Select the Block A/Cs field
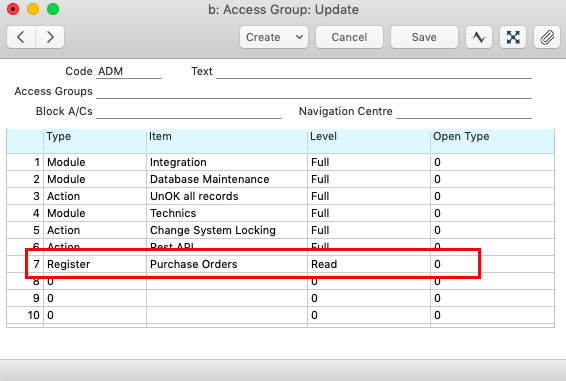The height and width of the screenshot is (381, 566). click(x=189, y=111)
